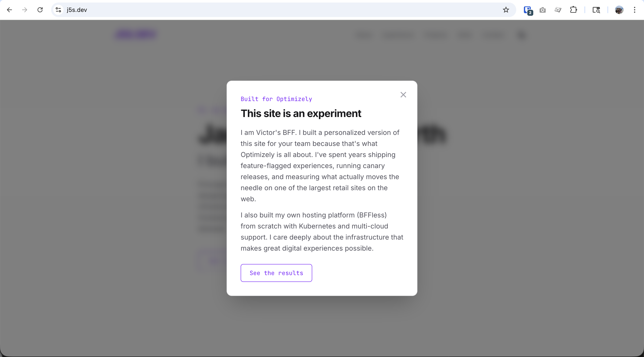Screen dimensions: 644x357
Task: Toggle the round icon after the navigation links
Action: coord(521,35)
